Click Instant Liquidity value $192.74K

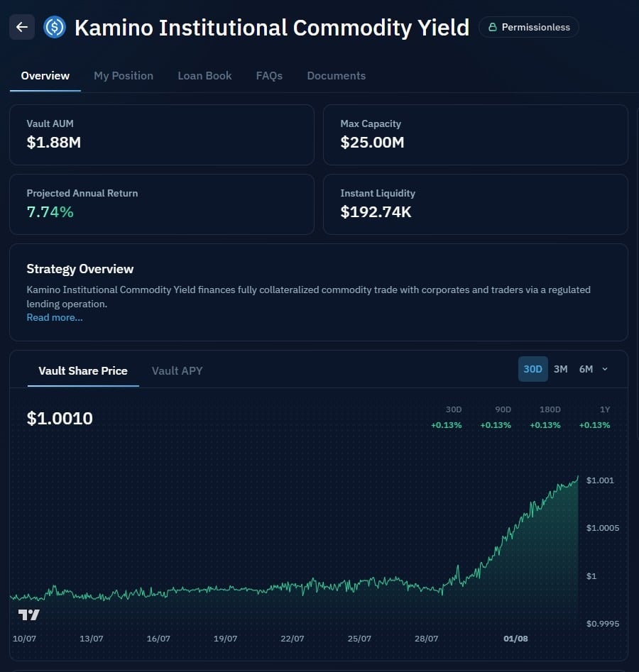point(376,211)
